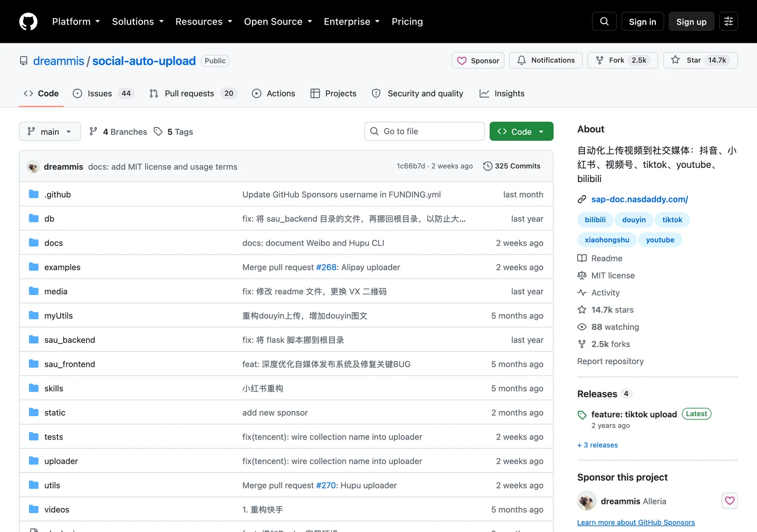Image resolution: width=757 pixels, height=532 pixels.
Task: Expand the Solutions menu
Action: point(138,22)
